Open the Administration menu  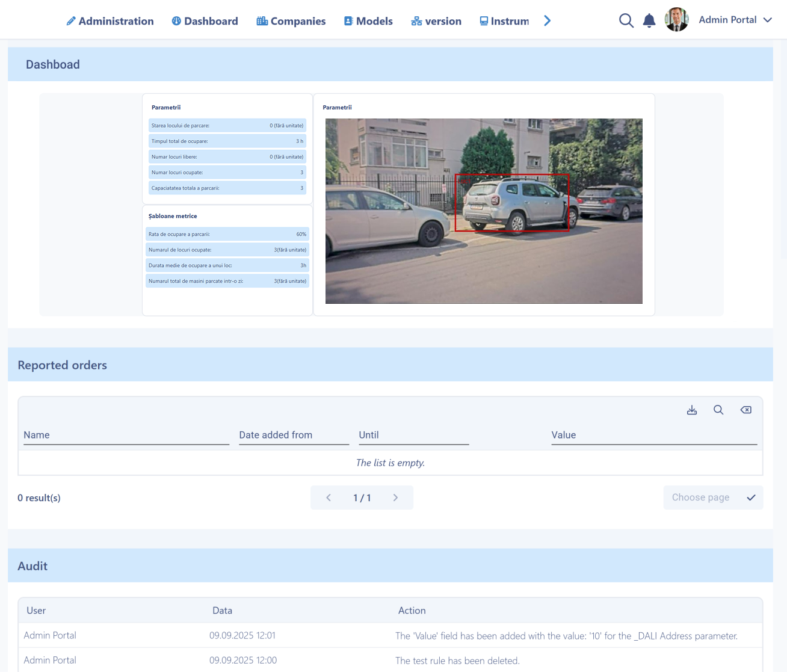(x=110, y=21)
